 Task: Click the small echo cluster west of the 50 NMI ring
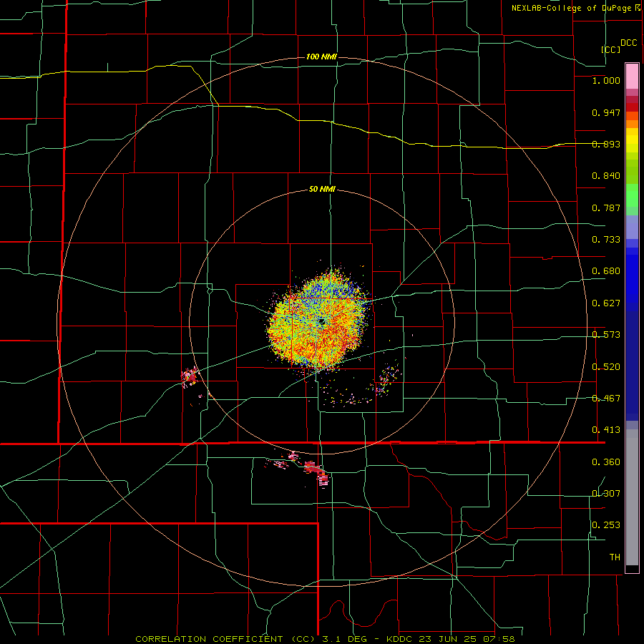190,376
